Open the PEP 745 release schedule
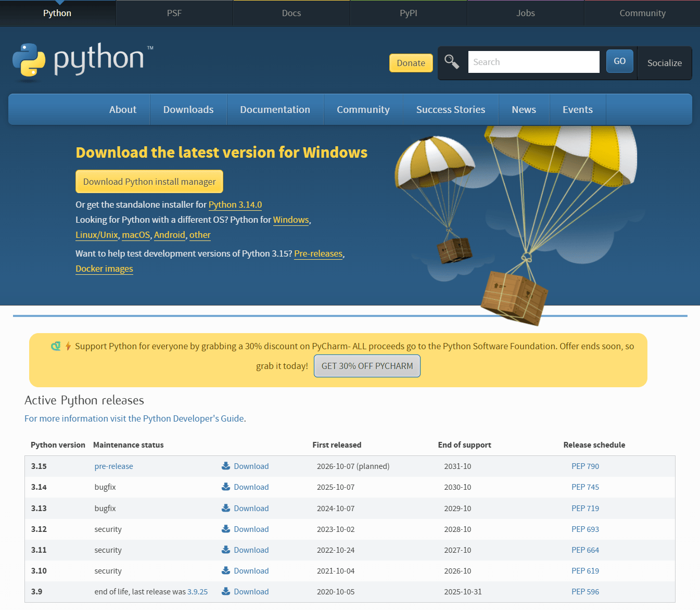 (x=585, y=487)
